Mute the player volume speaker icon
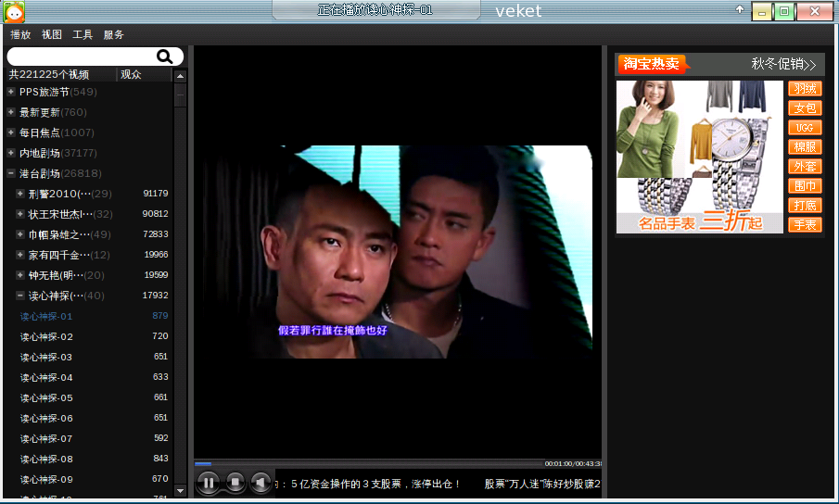 tap(261, 483)
